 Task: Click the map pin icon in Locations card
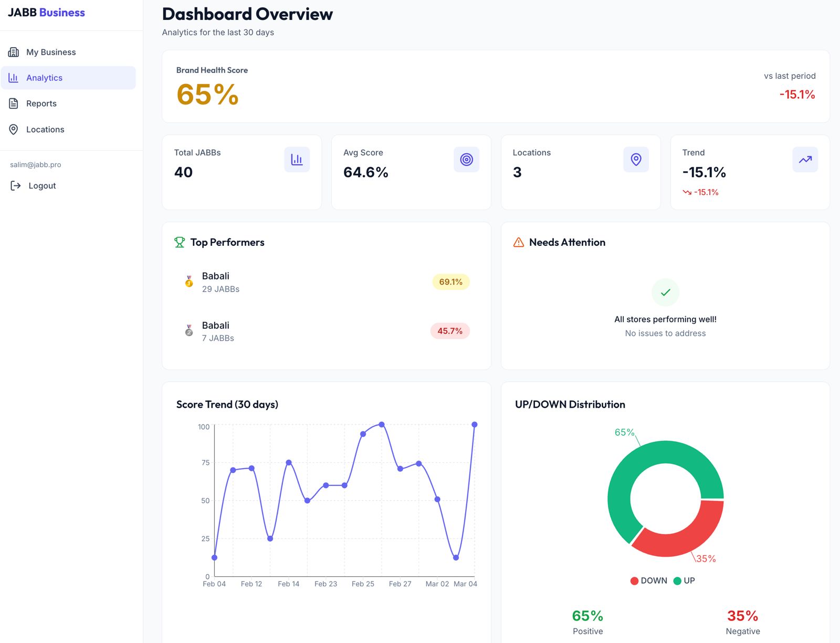coord(636,160)
